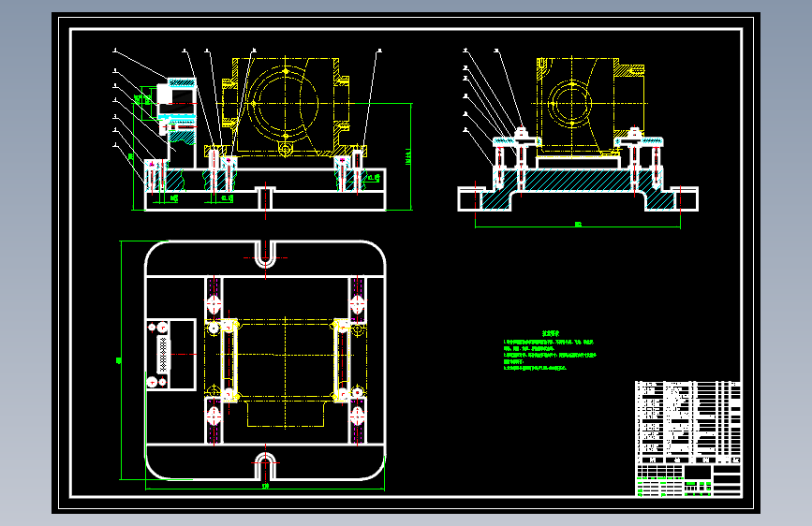Screen dimensions: 812x526
Task: Click the green width dimension below side section view
Action: pyautogui.click(x=578, y=226)
